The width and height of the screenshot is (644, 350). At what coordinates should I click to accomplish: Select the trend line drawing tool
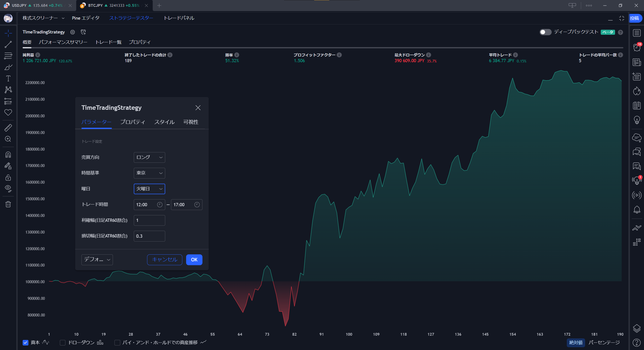click(8, 45)
